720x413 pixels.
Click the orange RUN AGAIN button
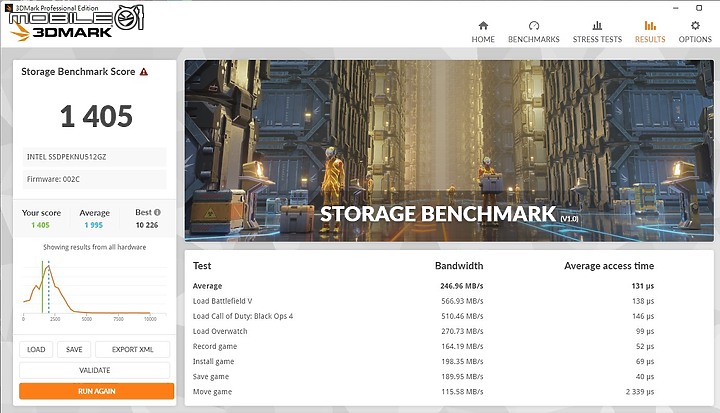[96, 391]
